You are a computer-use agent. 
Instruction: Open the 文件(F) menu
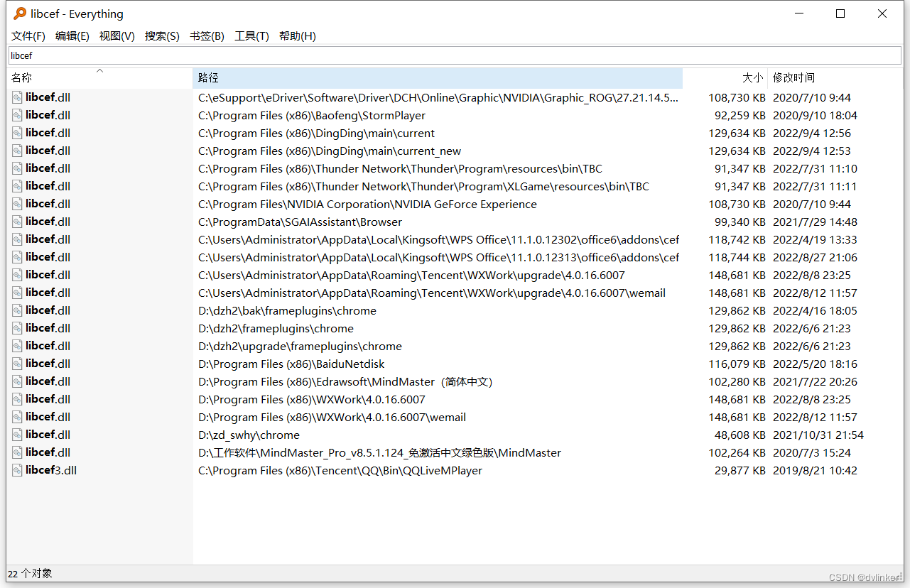pyautogui.click(x=28, y=36)
